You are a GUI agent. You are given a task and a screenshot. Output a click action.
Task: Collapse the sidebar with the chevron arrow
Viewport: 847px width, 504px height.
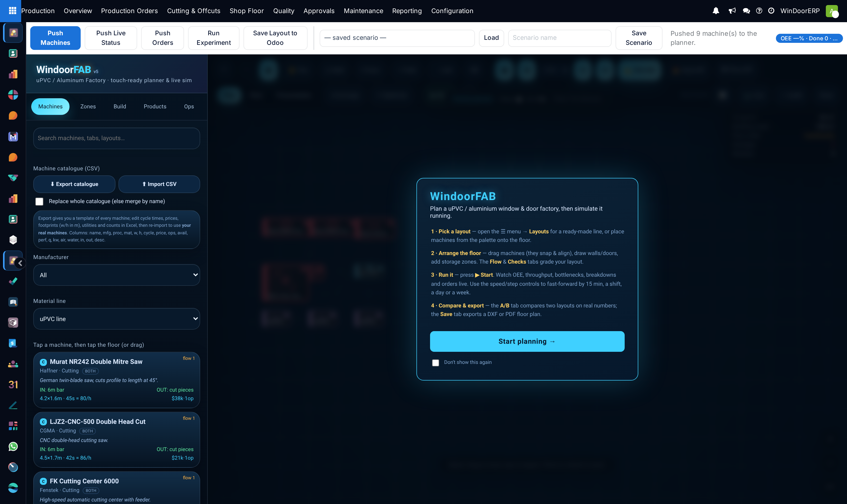20,263
